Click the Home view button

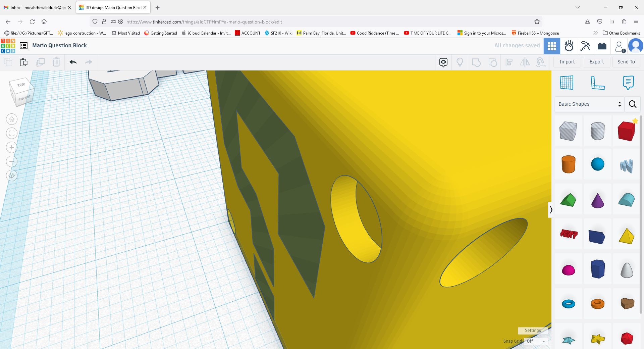click(12, 119)
